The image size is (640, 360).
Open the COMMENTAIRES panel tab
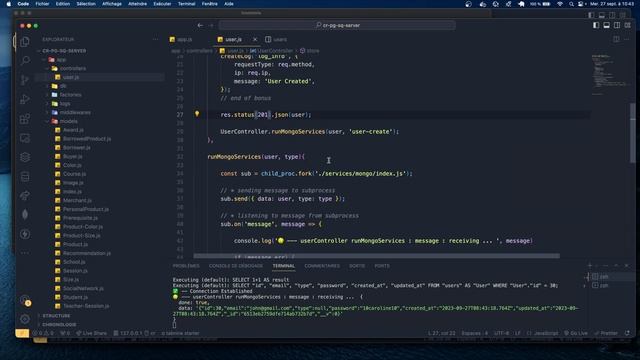click(x=322, y=266)
